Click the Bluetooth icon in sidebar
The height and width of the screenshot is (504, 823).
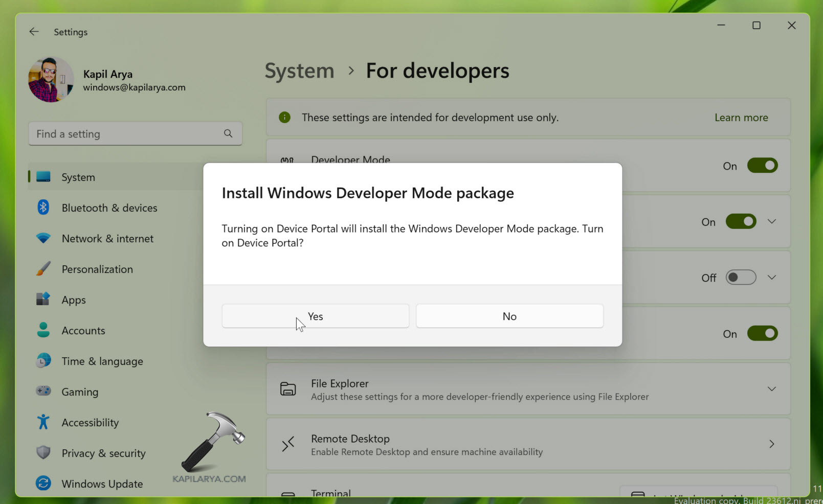(43, 207)
